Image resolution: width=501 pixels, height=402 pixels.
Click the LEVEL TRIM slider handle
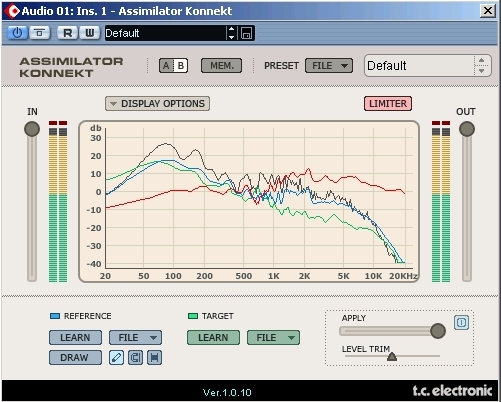pyautogui.click(x=392, y=357)
